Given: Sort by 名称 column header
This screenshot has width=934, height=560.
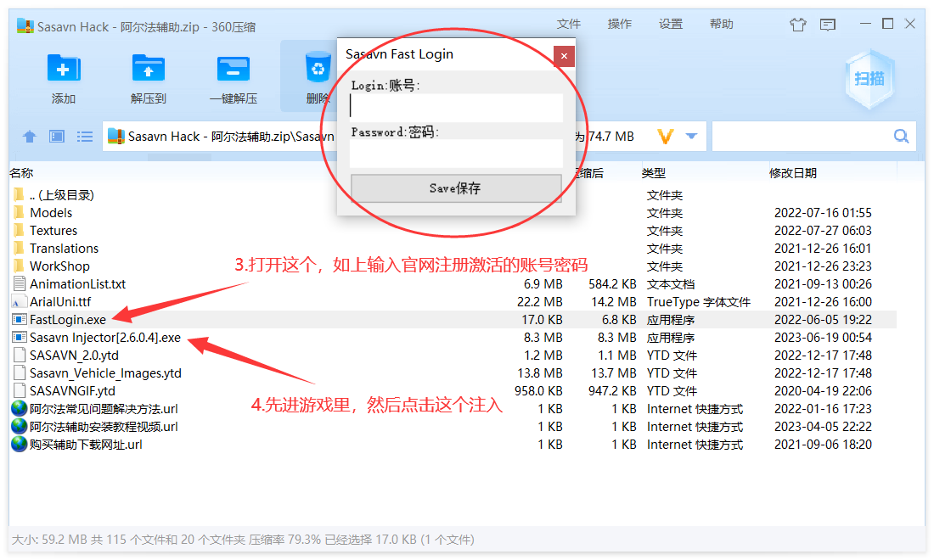Looking at the screenshot, I should coord(21,173).
